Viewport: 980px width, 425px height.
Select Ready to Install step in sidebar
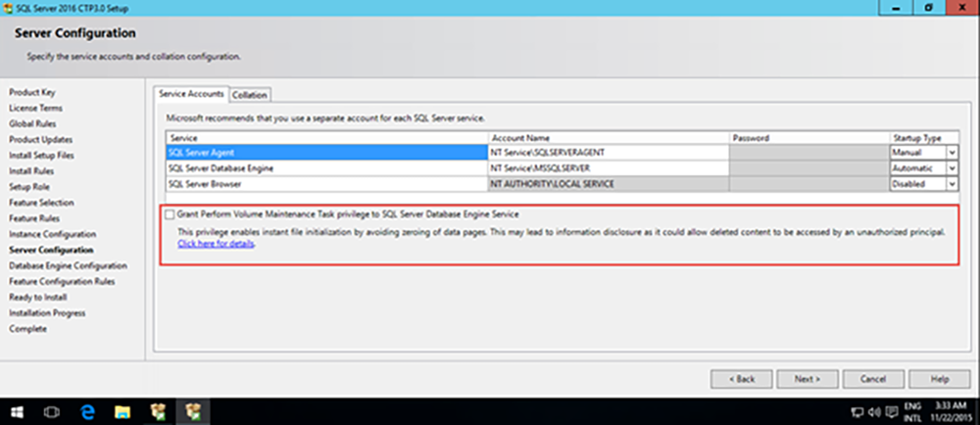(38, 297)
